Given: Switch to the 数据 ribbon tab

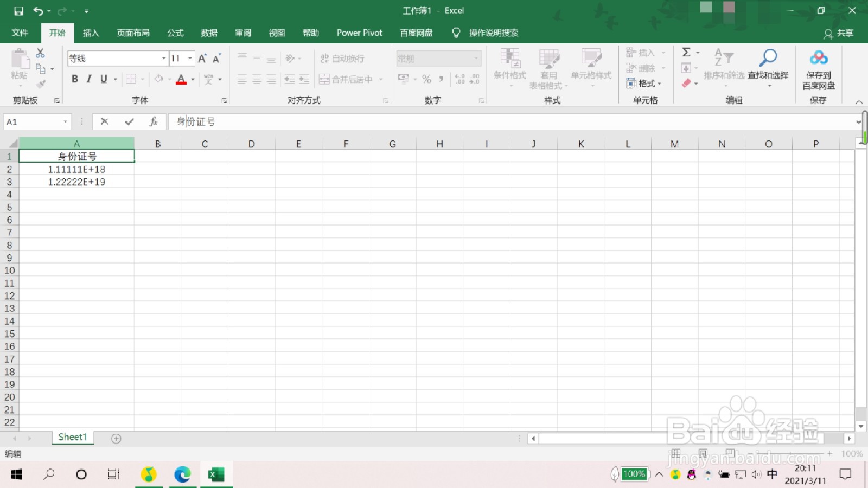Looking at the screenshot, I should [209, 33].
